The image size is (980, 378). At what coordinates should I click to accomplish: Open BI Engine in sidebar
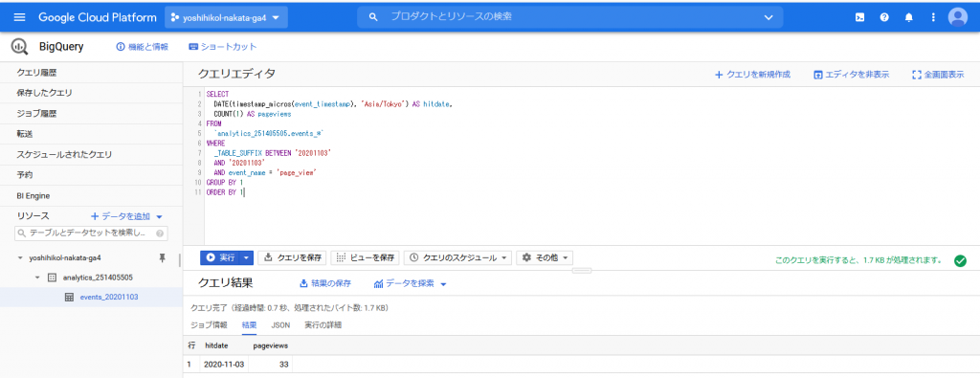pyautogui.click(x=91, y=195)
